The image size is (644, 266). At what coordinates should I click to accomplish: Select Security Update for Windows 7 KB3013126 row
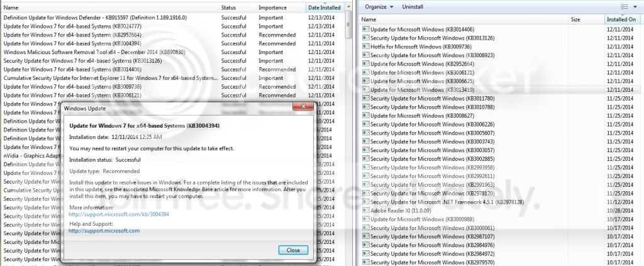click(172, 61)
